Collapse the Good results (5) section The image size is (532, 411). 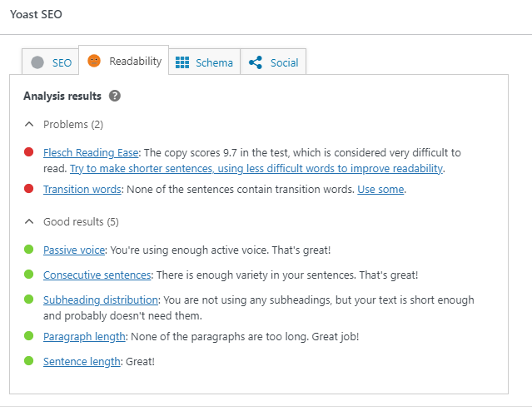click(30, 221)
